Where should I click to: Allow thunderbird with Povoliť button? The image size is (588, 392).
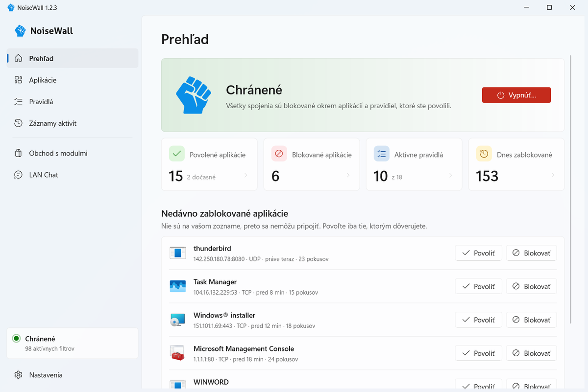(479, 253)
